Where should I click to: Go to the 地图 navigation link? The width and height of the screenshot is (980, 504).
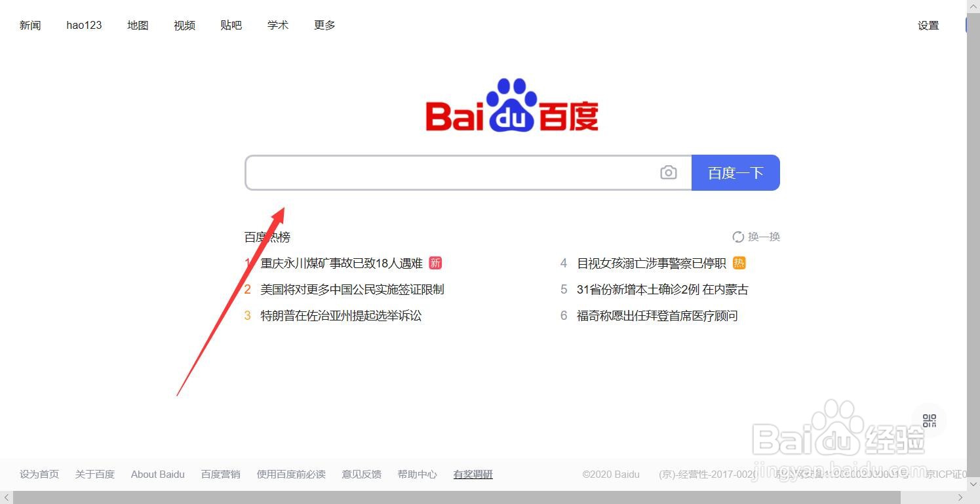click(138, 25)
